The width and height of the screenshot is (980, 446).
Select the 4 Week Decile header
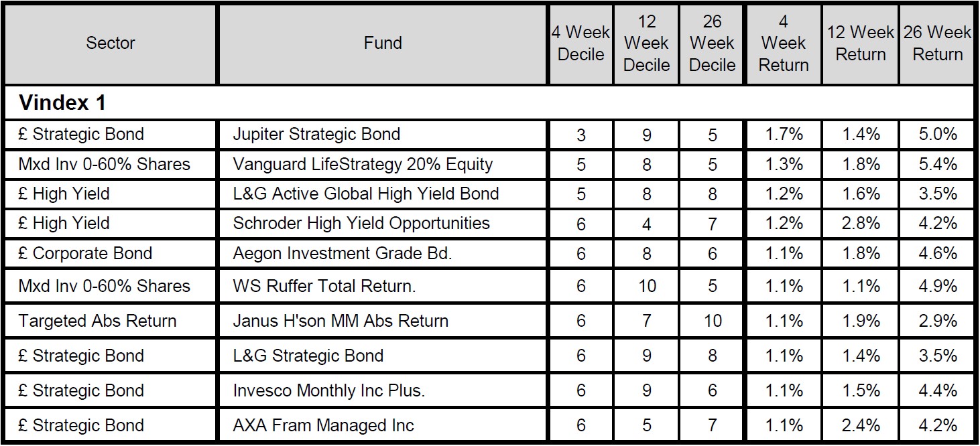tap(580, 44)
